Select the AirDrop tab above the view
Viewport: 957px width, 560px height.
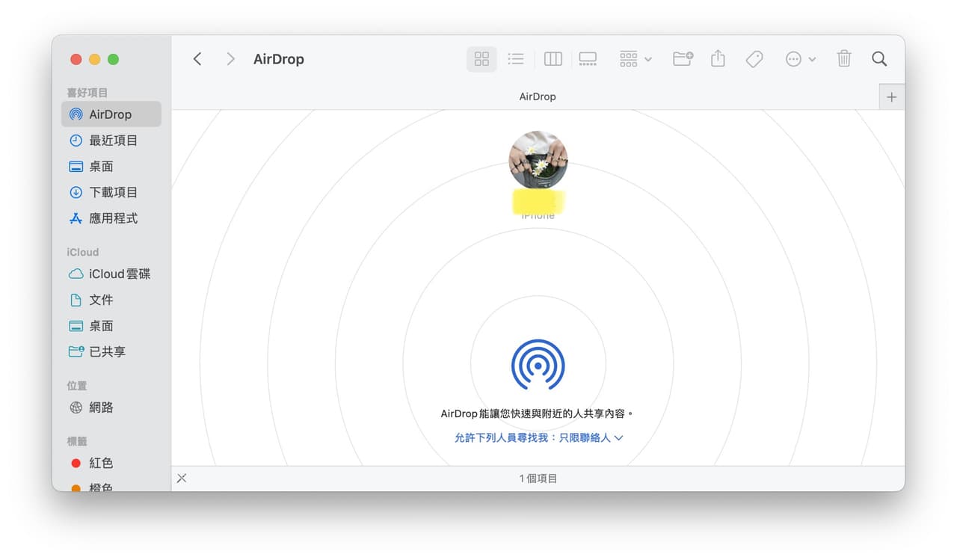pos(538,96)
